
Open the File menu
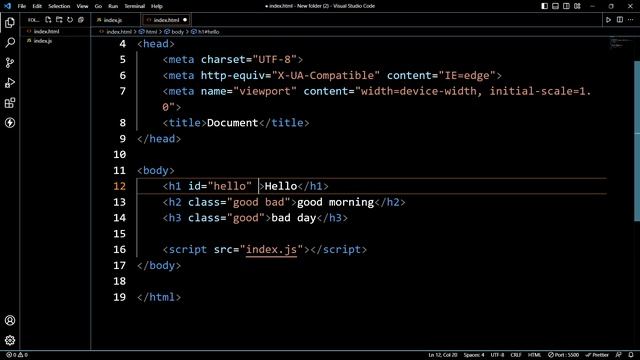click(22, 6)
